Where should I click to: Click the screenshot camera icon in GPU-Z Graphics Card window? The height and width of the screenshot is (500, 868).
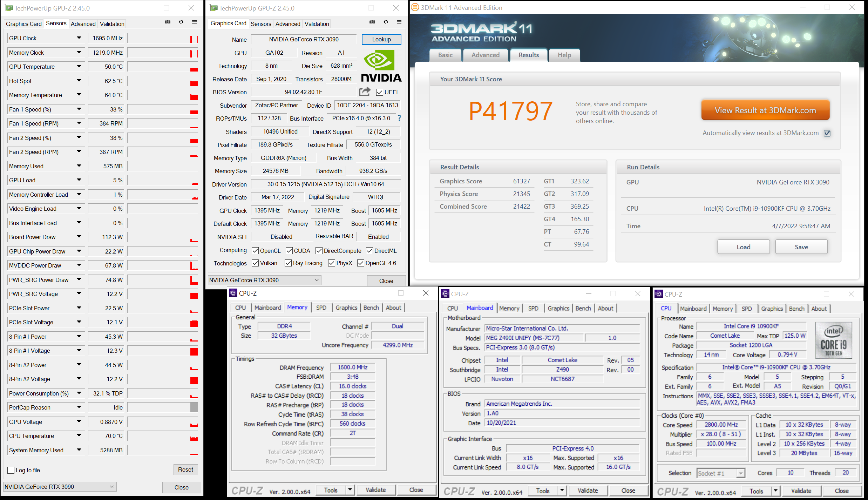pyautogui.click(x=372, y=22)
